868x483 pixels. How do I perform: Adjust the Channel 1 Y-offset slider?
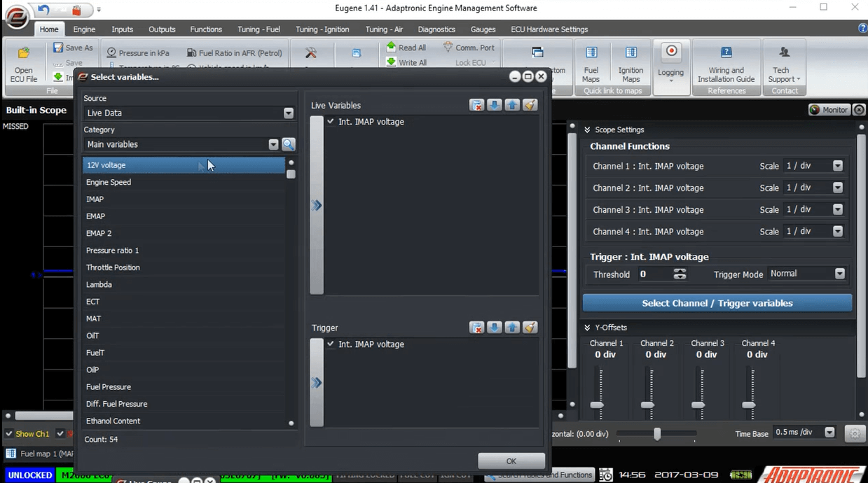pos(597,405)
